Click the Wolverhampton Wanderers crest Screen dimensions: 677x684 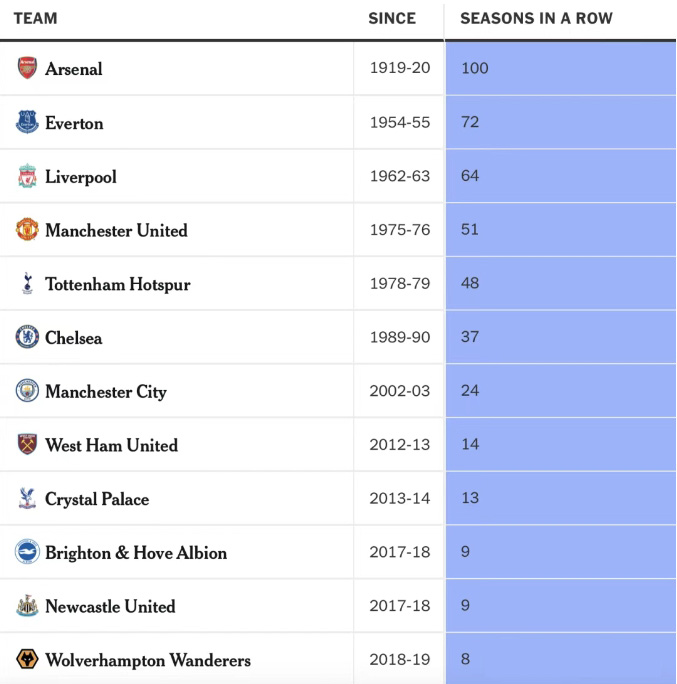pos(27,660)
